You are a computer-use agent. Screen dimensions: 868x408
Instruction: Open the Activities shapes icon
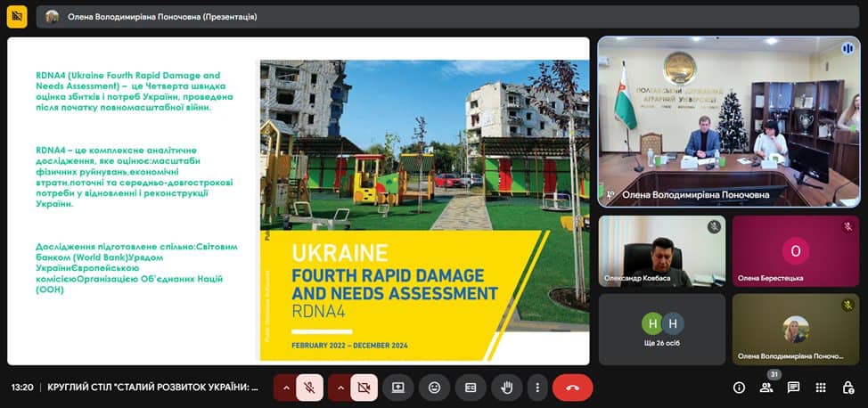coord(821,388)
